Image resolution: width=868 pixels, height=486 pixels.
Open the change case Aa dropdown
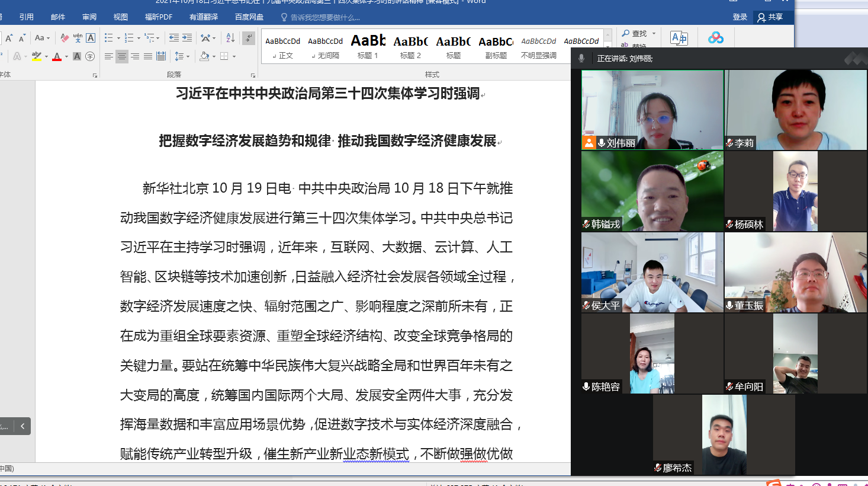click(x=41, y=38)
